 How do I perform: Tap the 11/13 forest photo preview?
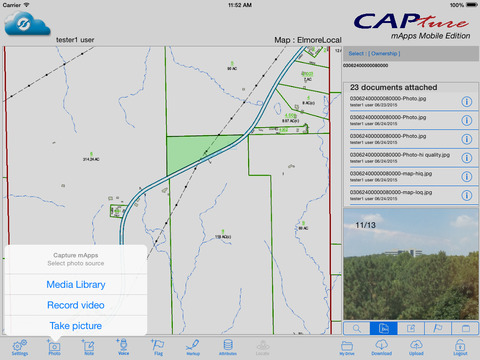[x=411, y=264]
